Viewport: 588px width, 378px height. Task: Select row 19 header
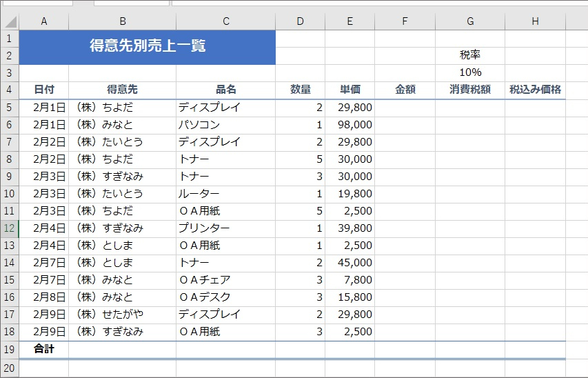(x=10, y=350)
